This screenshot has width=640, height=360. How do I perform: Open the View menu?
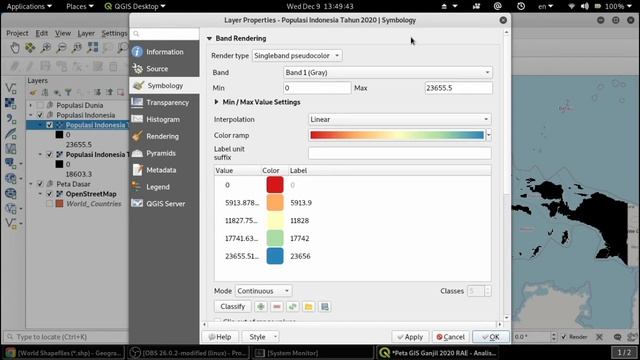63,33
